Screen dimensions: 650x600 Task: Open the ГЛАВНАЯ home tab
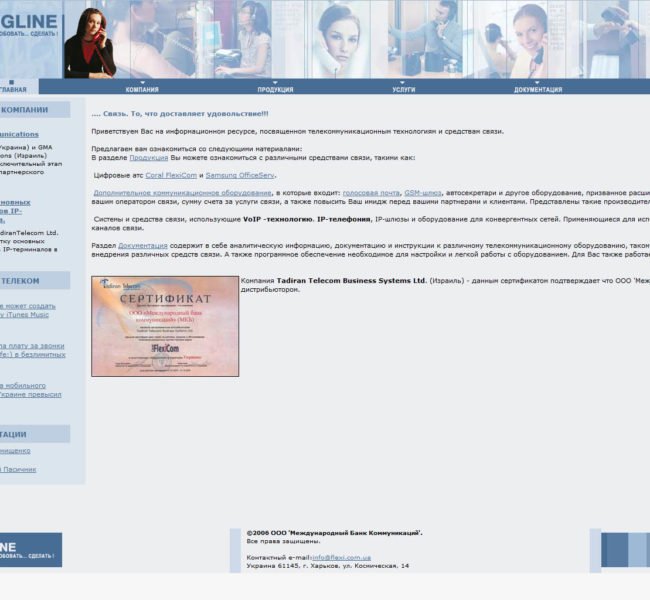pos(13,87)
